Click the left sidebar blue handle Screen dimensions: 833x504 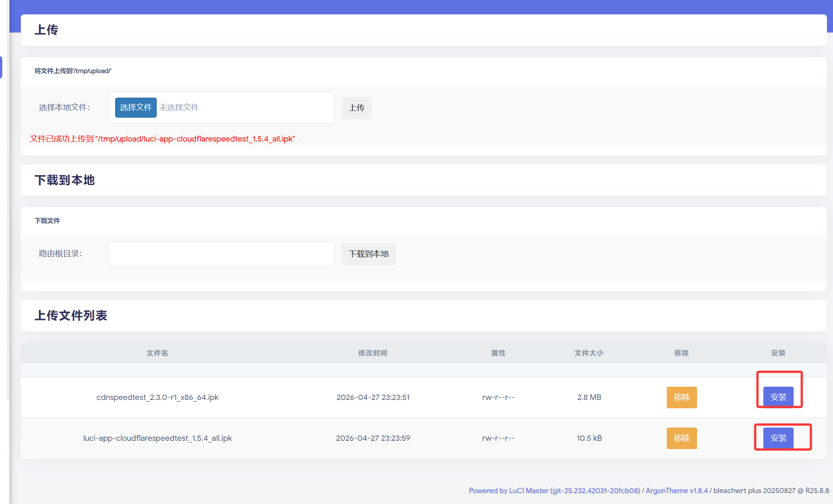(x=1, y=67)
